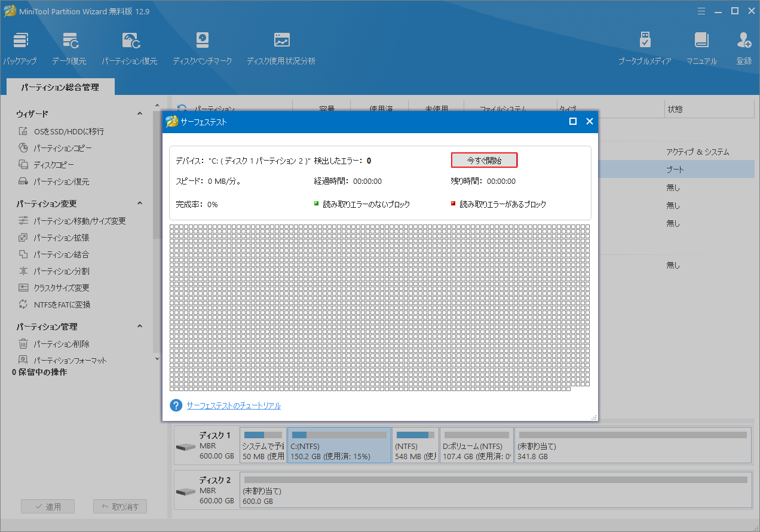
Task: Open パーティション復元 in the top toolbar
Action: [x=129, y=48]
